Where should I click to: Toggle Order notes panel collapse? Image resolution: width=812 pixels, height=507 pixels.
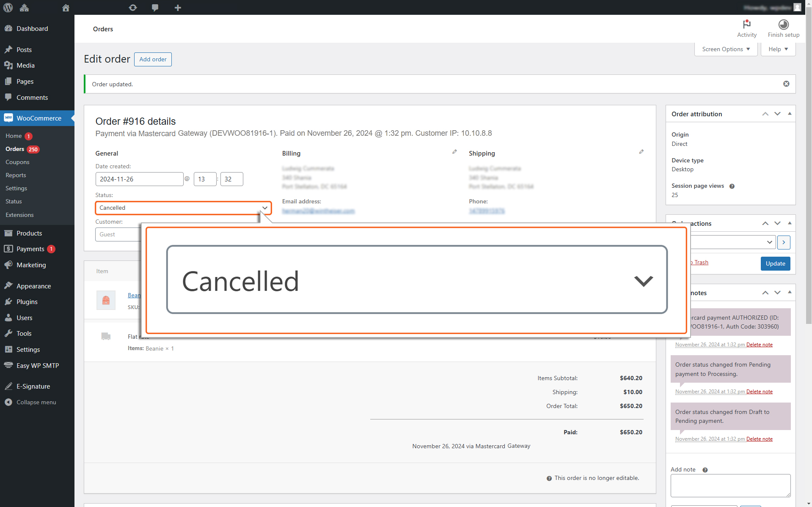coord(790,293)
